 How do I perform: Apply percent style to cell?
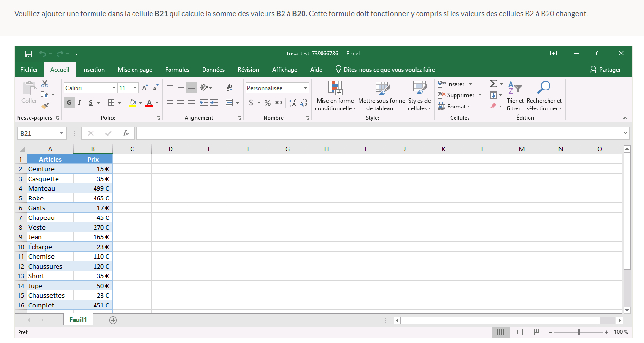[267, 103]
